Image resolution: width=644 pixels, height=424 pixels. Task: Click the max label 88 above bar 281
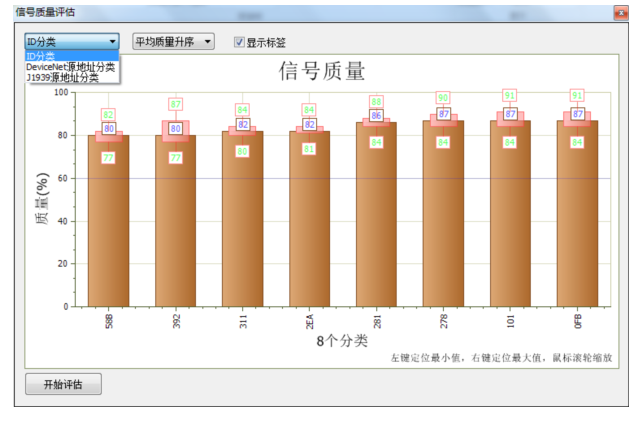pyautogui.click(x=376, y=101)
